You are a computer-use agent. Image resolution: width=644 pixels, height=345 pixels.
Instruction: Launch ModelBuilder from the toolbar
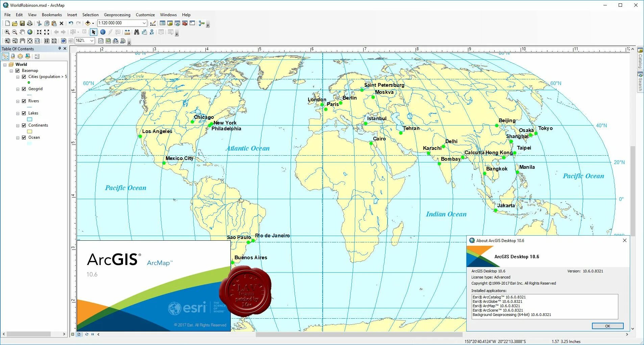(202, 23)
